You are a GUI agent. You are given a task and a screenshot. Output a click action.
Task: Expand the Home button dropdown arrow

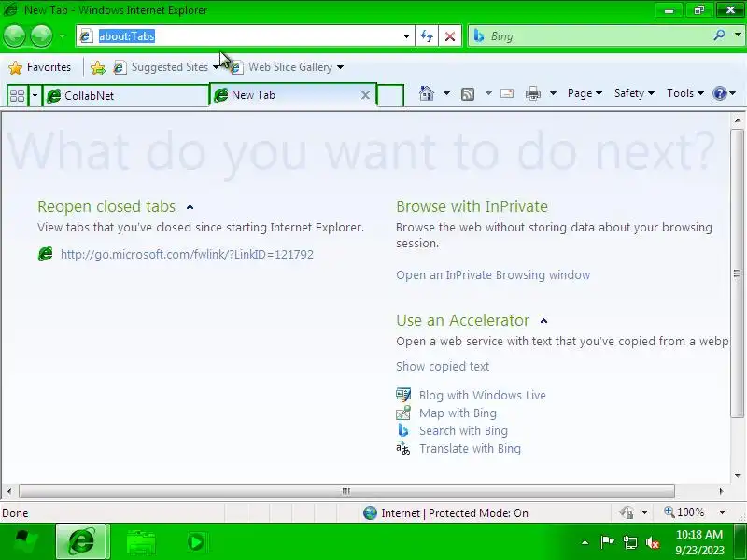(x=446, y=93)
